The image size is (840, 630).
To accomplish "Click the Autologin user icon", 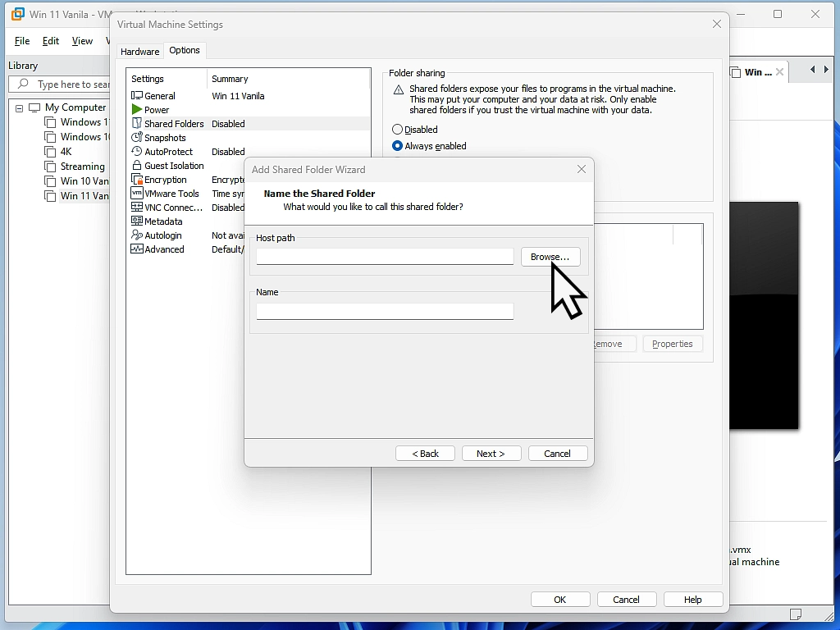I will (137, 235).
